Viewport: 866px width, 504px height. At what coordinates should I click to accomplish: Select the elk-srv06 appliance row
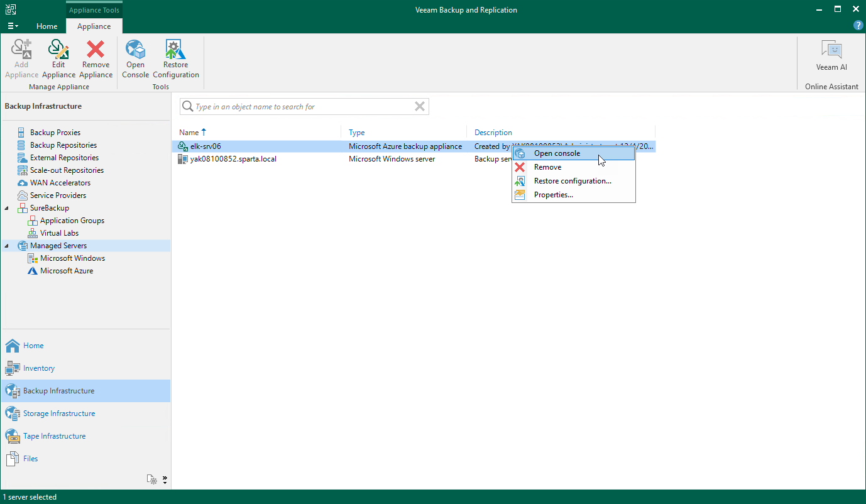[413, 146]
